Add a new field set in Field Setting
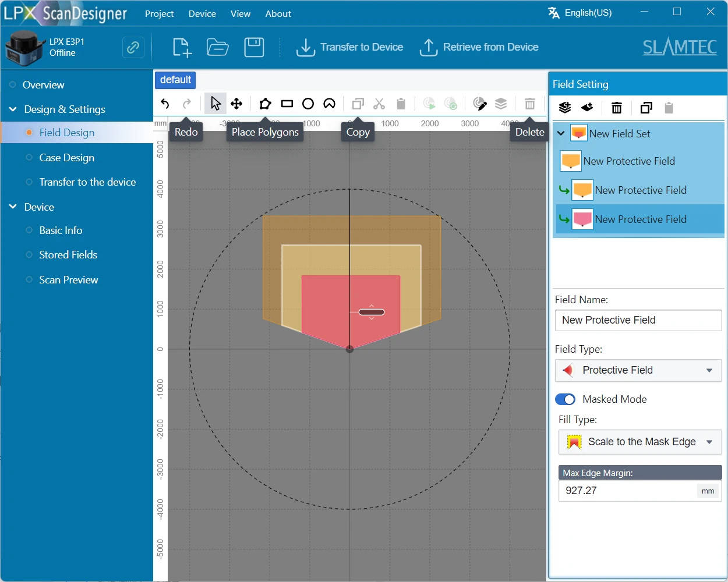Screen dimensions: 728x582 tap(564, 108)
